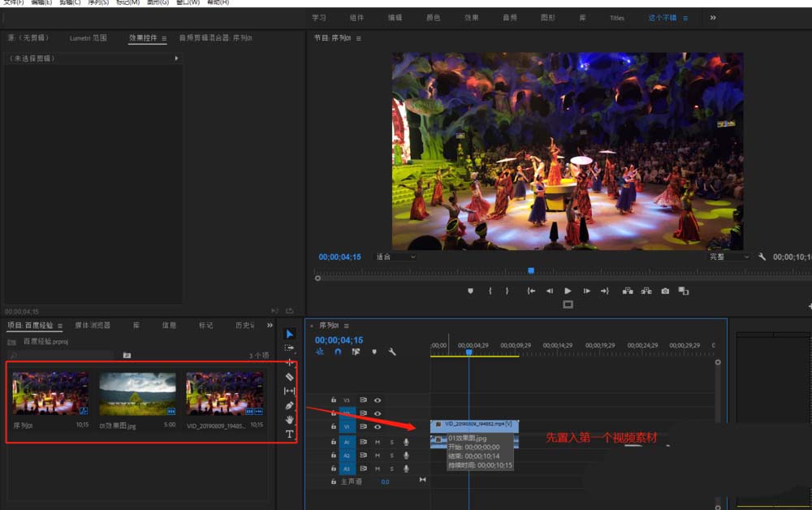This screenshot has height=510, width=812.
Task: Open timeline wrench display settings
Action: 392,352
